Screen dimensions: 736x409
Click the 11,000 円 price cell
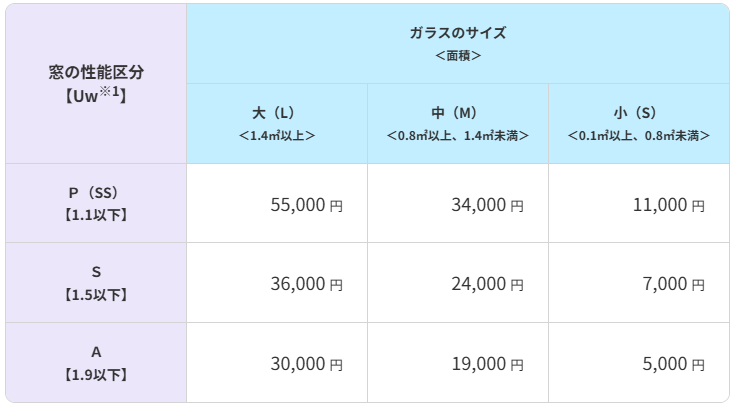[668, 204]
